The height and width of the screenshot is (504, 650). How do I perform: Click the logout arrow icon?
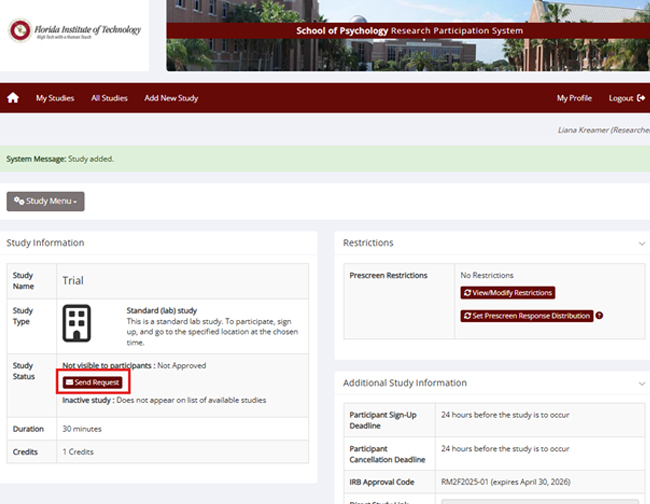tap(641, 98)
